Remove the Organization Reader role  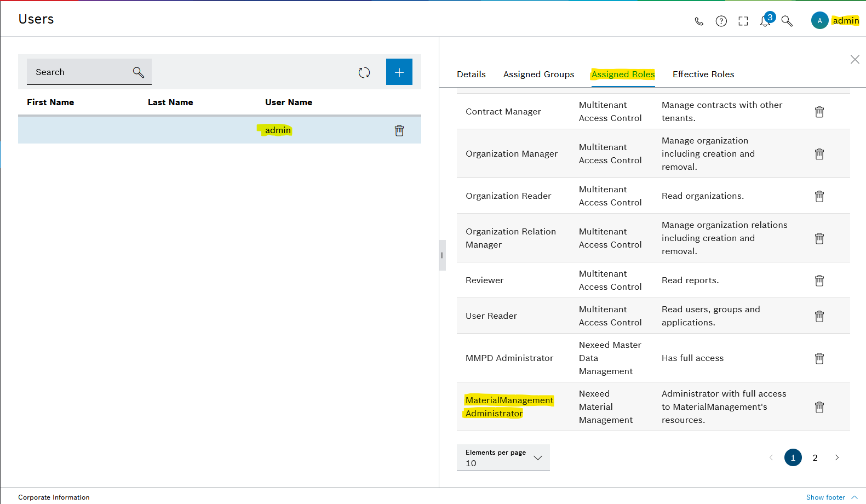819,196
